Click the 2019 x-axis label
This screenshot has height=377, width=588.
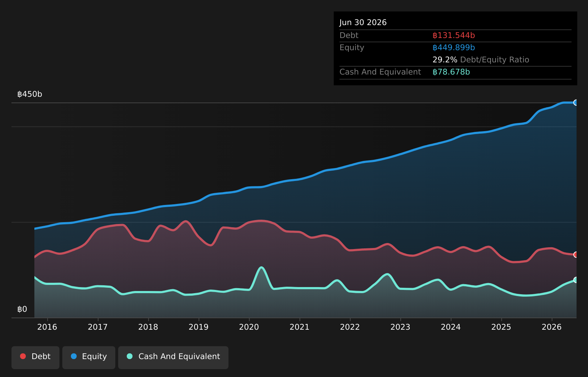(199, 327)
